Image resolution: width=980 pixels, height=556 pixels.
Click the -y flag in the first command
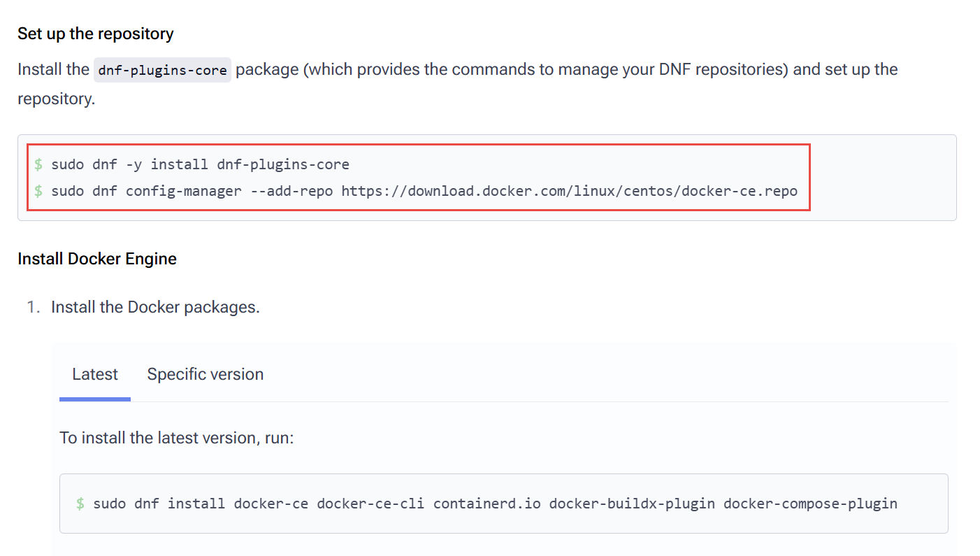pos(134,164)
